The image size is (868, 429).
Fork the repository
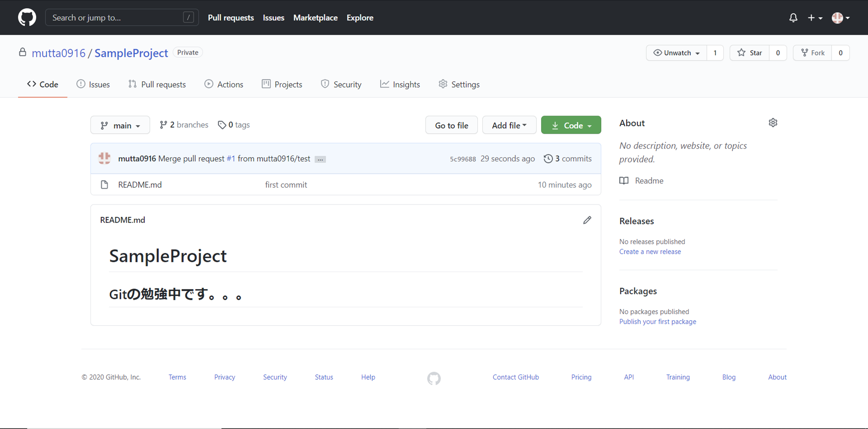(x=812, y=53)
